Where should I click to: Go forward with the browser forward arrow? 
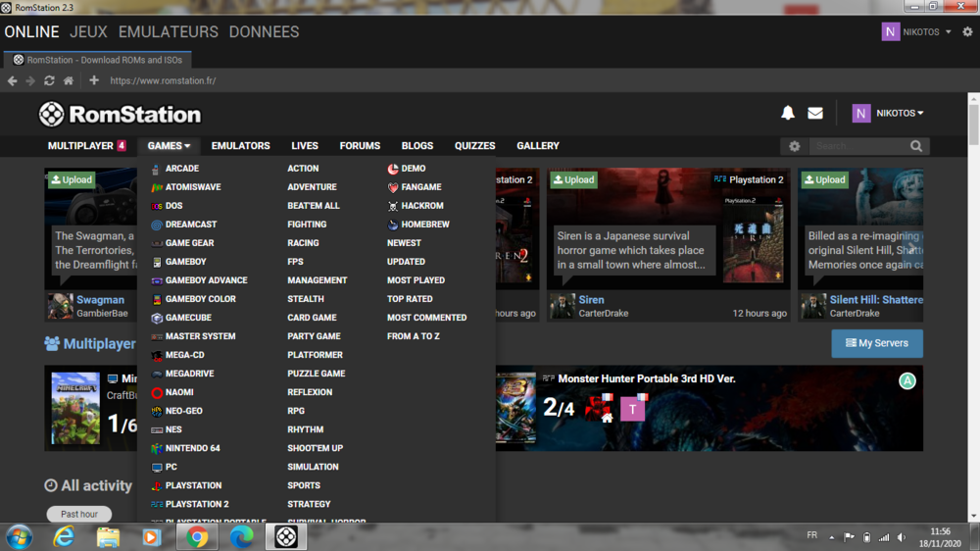coord(30,80)
